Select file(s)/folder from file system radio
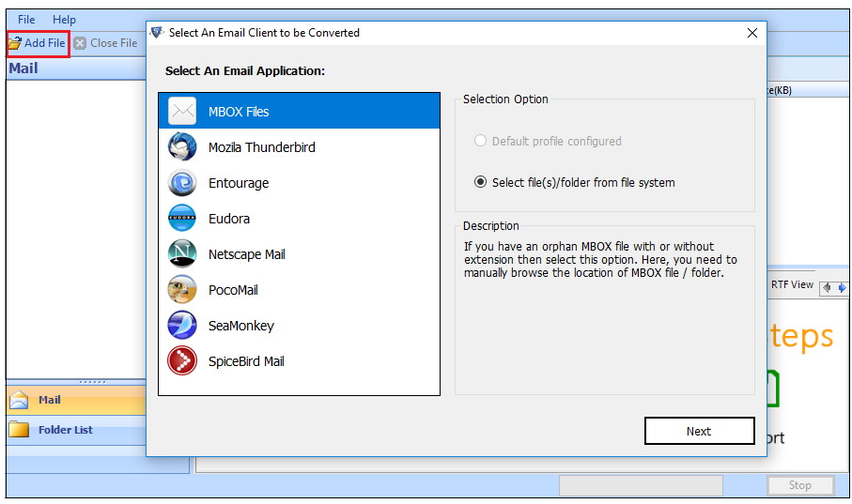852x504 pixels. pyautogui.click(x=480, y=182)
